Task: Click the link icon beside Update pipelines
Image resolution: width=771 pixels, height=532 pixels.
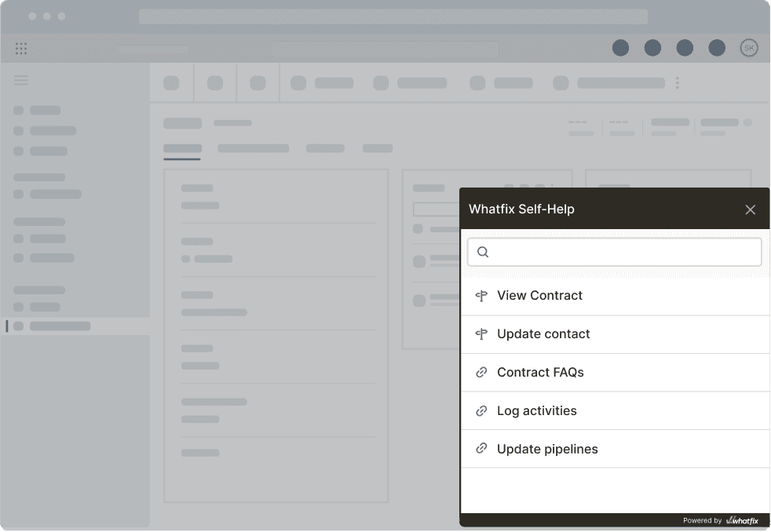Action: tap(481, 450)
